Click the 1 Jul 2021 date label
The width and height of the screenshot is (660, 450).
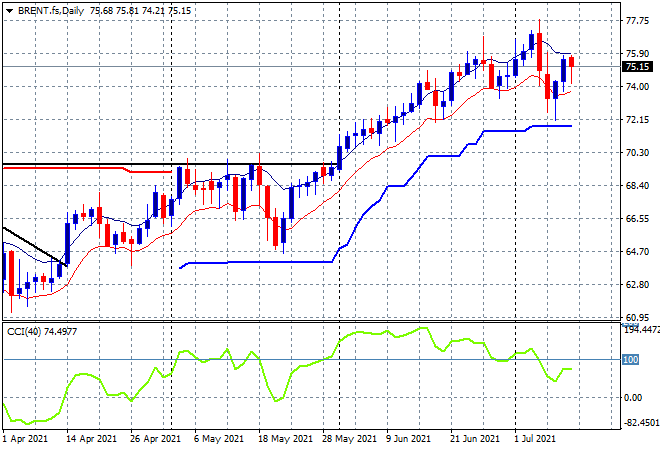[535, 439]
